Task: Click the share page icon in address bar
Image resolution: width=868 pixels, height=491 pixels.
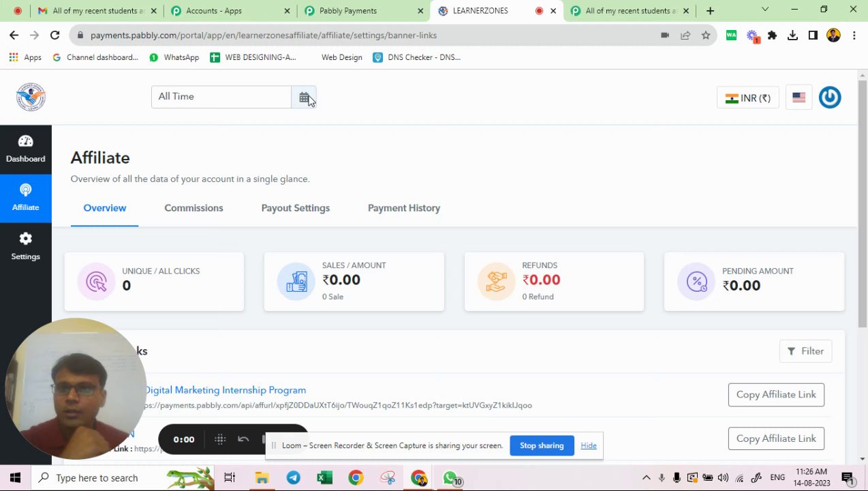Action: click(x=685, y=35)
